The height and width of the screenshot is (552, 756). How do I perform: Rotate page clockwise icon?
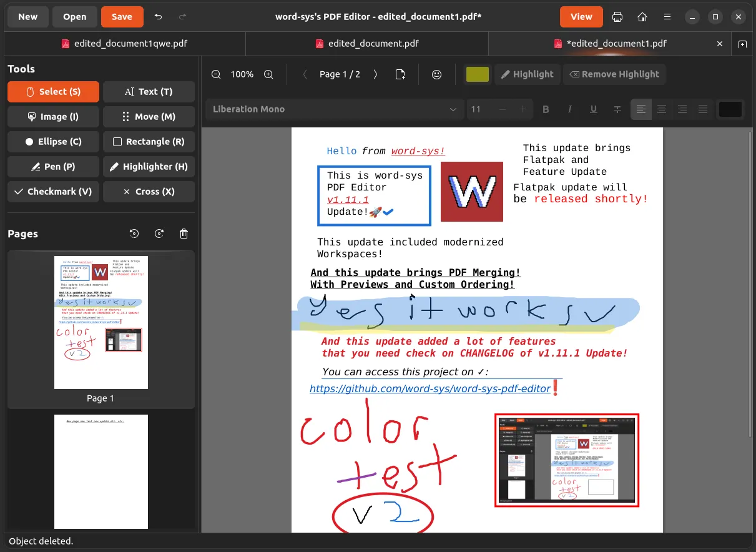click(x=159, y=234)
